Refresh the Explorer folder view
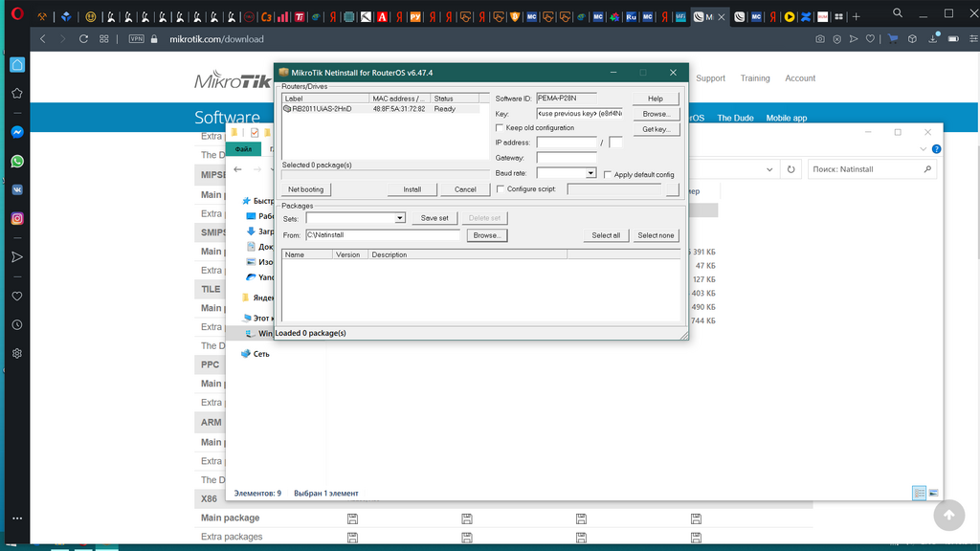The image size is (980, 551). coord(791,169)
